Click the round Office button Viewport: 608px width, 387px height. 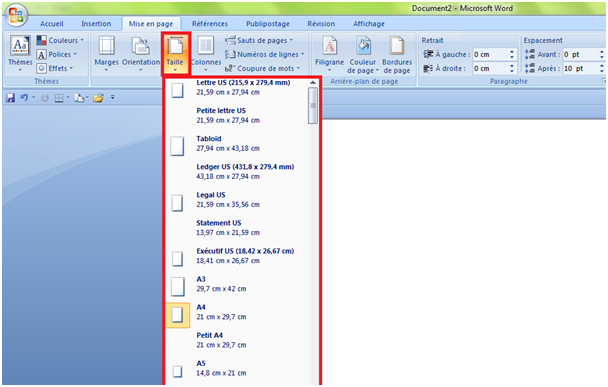coord(16,16)
